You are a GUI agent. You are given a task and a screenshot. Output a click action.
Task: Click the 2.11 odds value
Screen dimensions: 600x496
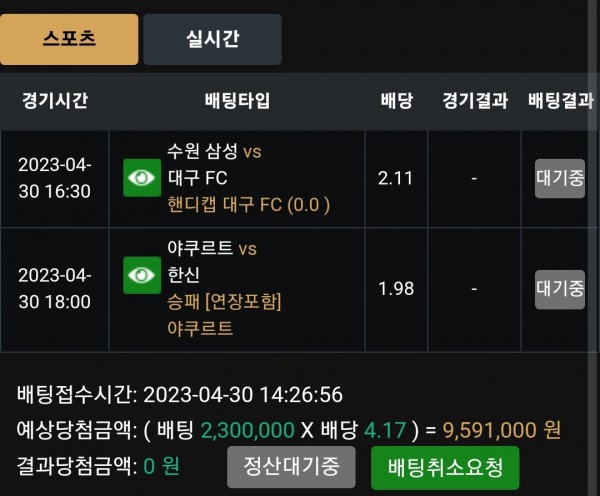pyautogui.click(x=396, y=178)
